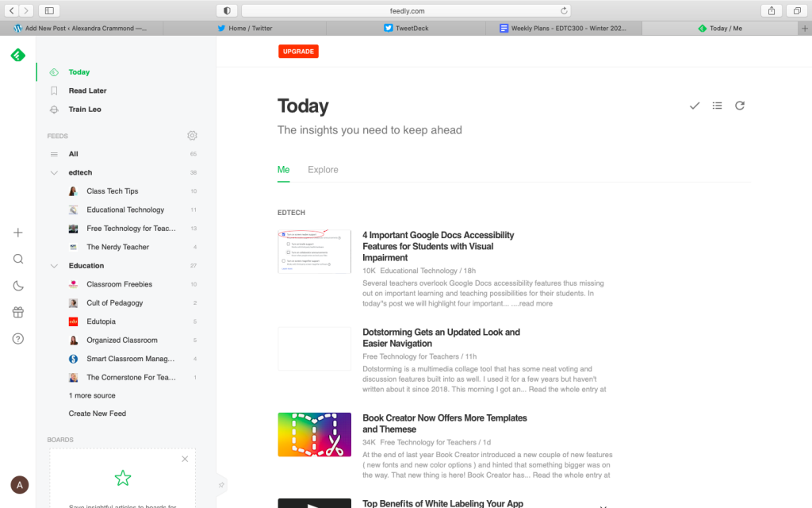The height and width of the screenshot is (508, 812).
Task: Reload page from the address bar
Action: (564, 11)
